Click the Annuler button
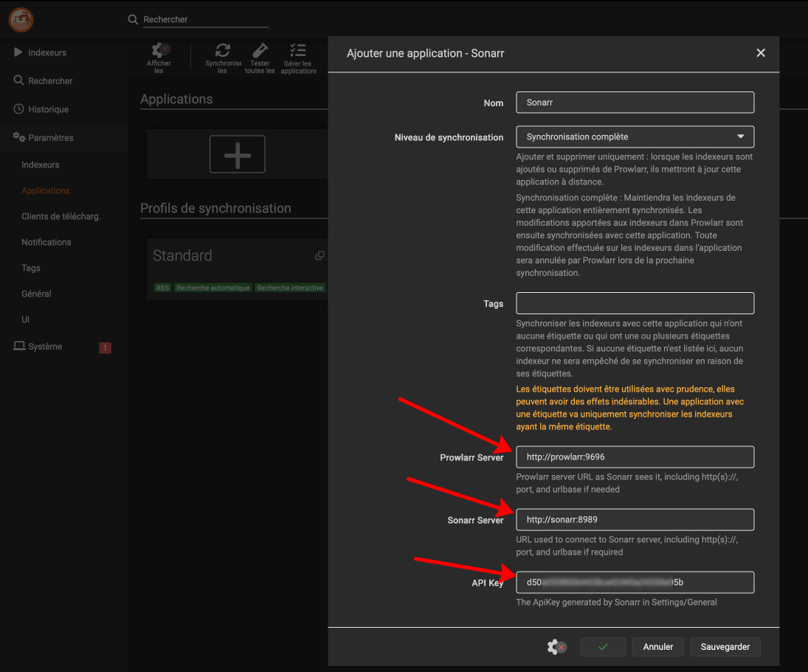Screen dimensions: 808x672 tap(657, 647)
